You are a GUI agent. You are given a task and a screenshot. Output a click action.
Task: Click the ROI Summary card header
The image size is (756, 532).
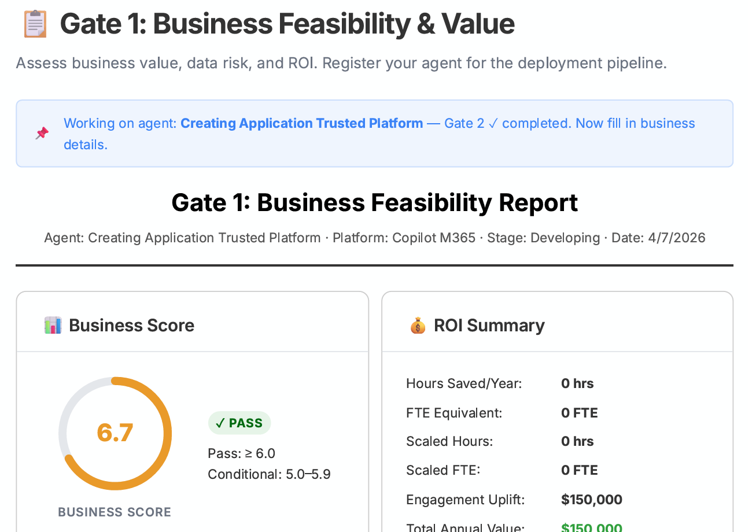[x=489, y=326]
